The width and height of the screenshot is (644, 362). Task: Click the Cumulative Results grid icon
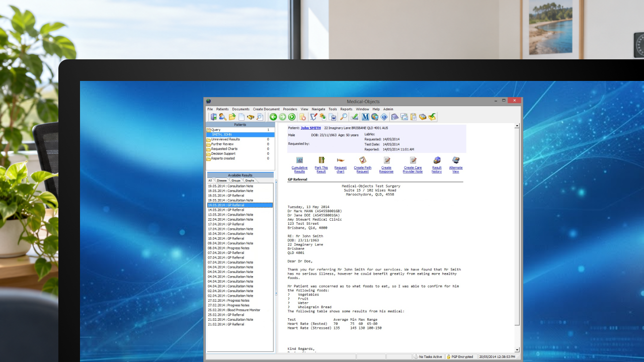(299, 160)
